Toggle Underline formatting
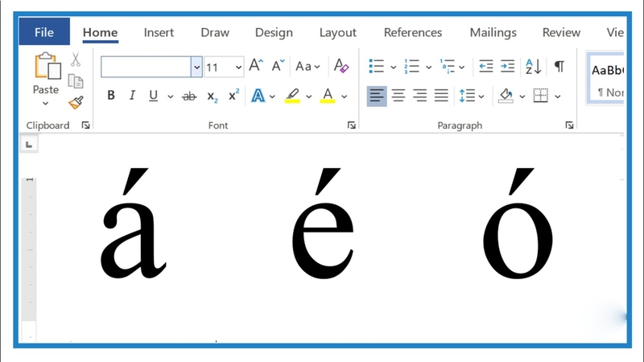644x362 pixels. tap(153, 96)
